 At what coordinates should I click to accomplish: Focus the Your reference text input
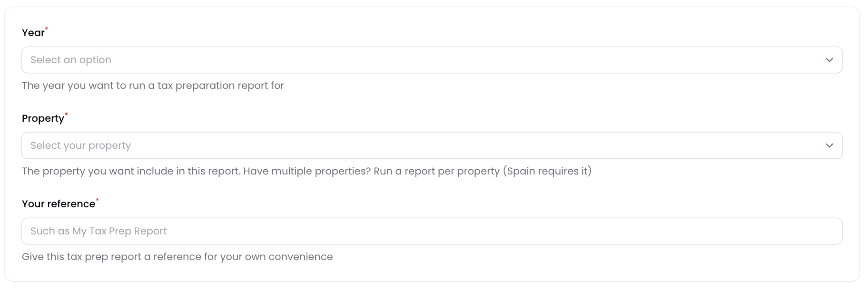431,231
